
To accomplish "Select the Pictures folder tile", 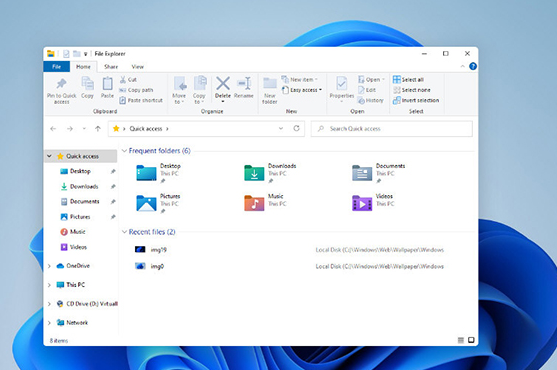I will pyautogui.click(x=159, y=203).
